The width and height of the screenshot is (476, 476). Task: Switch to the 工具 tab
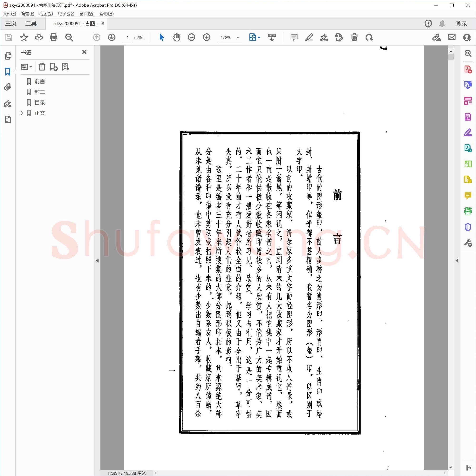pyautogui.click(x=31, y=23)
